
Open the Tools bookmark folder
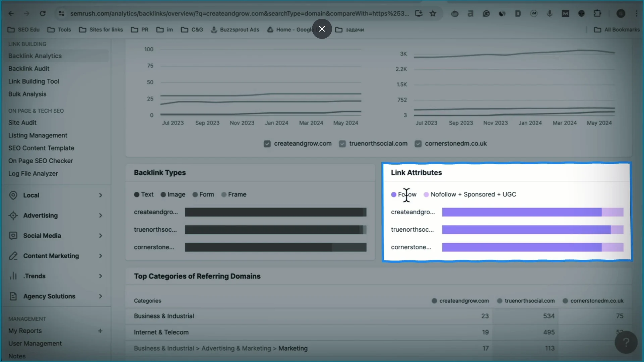59,29
